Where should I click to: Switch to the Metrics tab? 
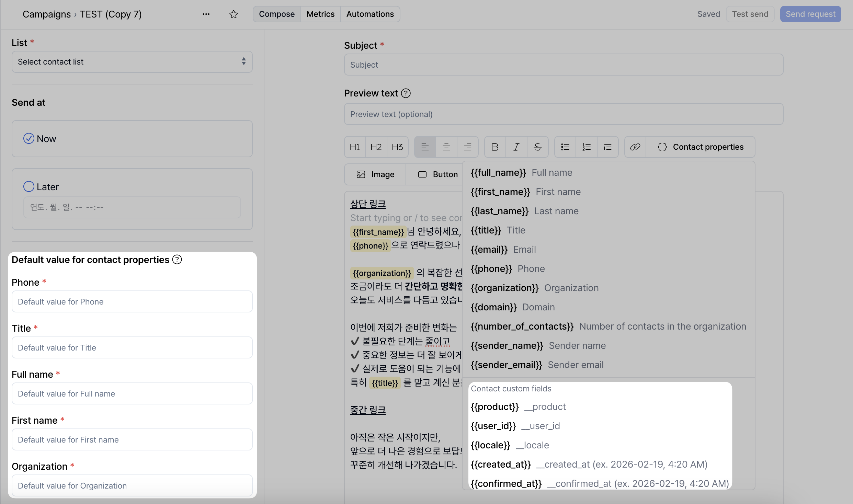[320, 14]
